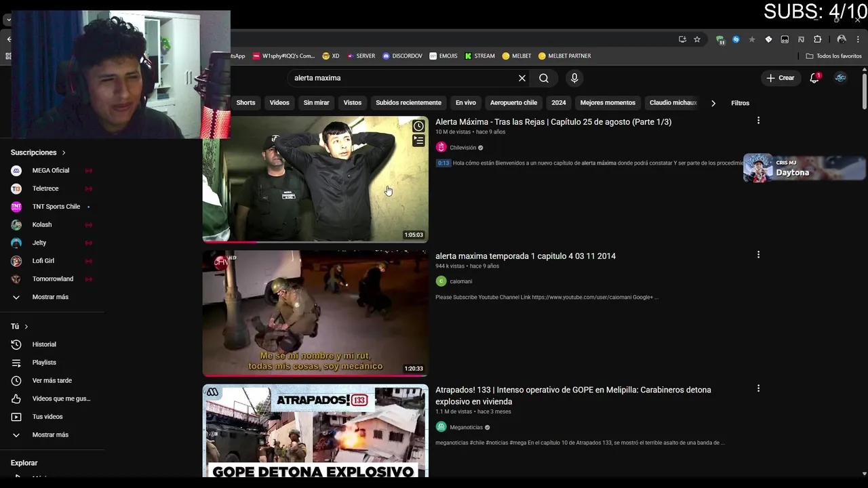Click inside the YouTube search field
The height and width of the screenshot is (488, 868).
pyautogui.click(x=403, y=78)
